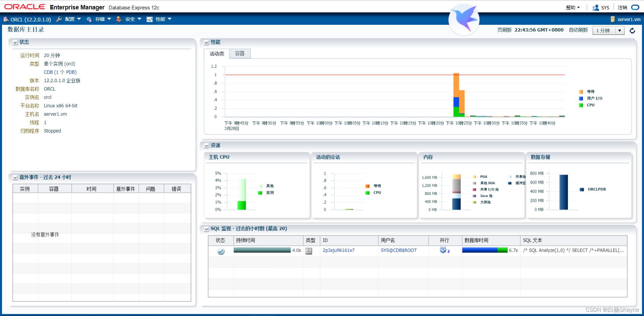
Task: Click the security user-key icon
Action: (119, 19)
